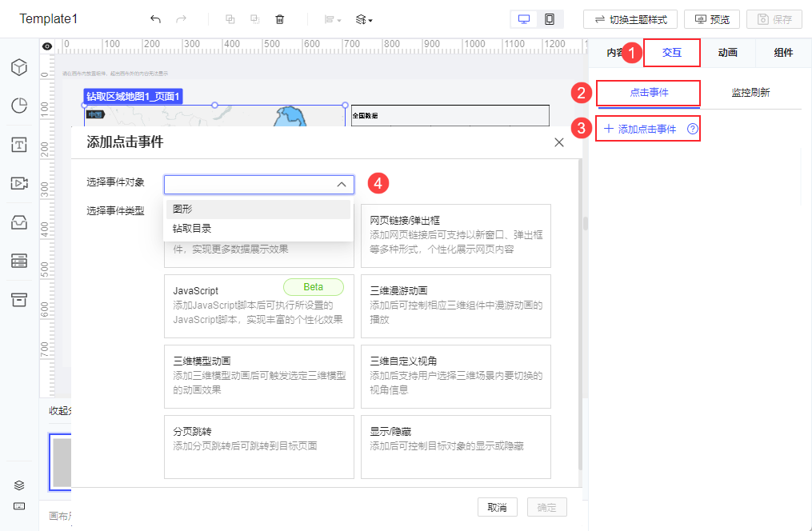
Task: Open the 3D cube component sidebar icon
Action: tap(19, 67)
